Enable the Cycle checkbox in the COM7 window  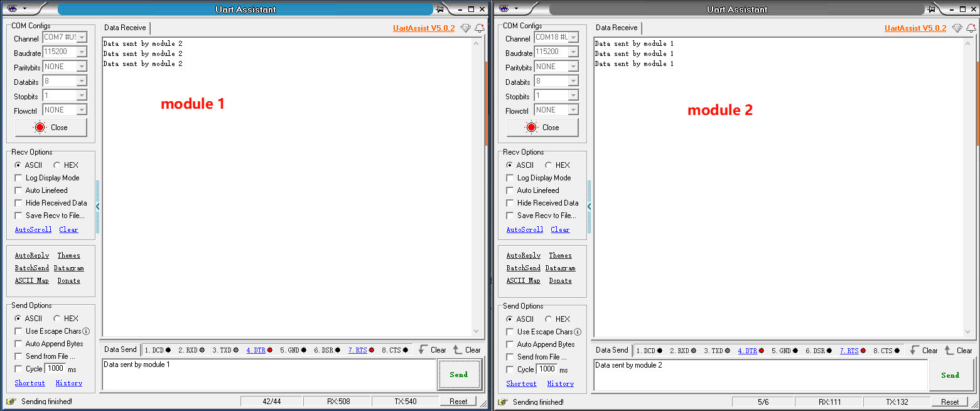coord(18,369)
